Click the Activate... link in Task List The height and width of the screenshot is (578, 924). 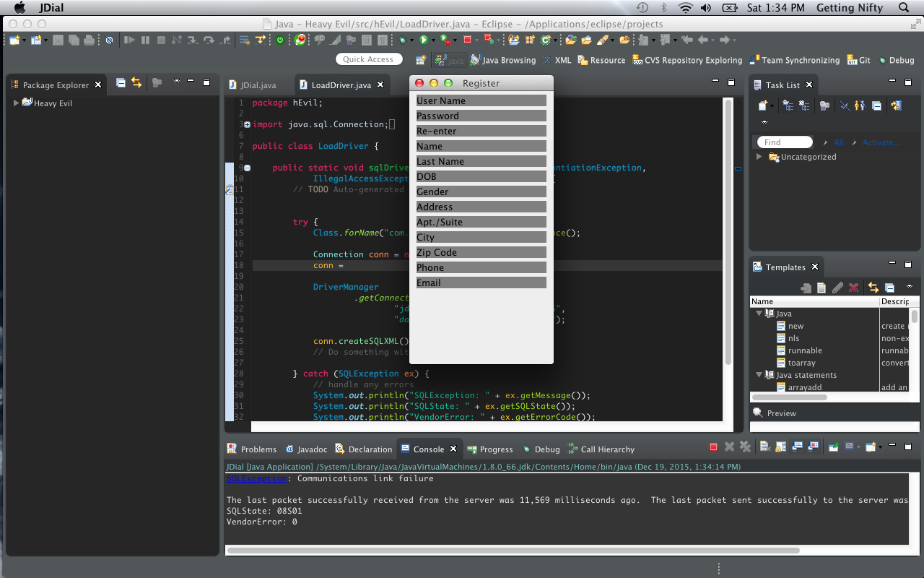click(881, 142)
